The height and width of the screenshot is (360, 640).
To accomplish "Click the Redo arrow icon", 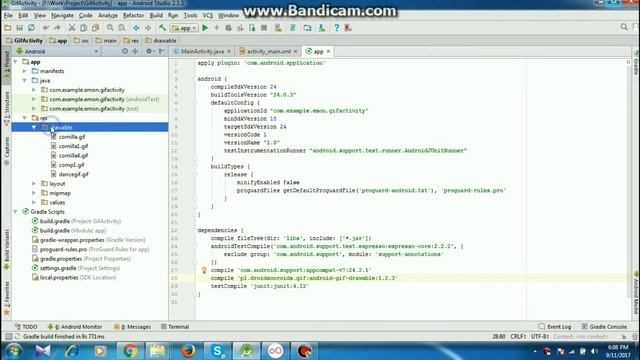I will (x=57, y=28).
